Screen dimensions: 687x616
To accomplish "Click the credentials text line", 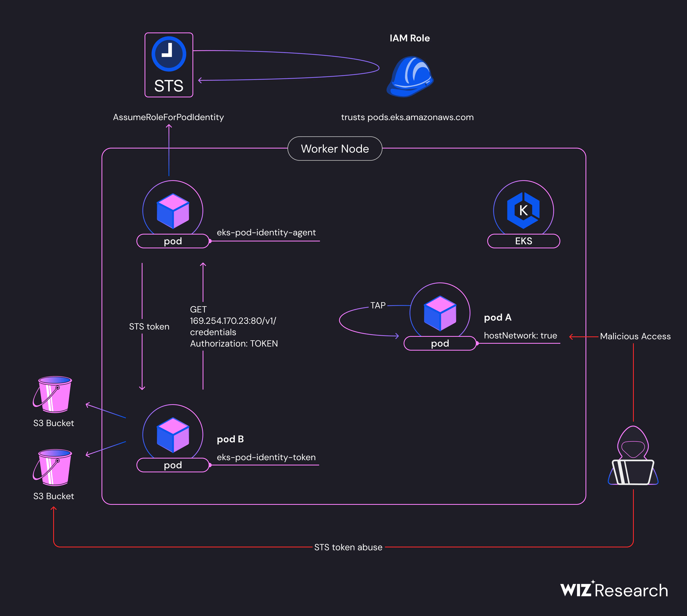I will click(213, 332).
